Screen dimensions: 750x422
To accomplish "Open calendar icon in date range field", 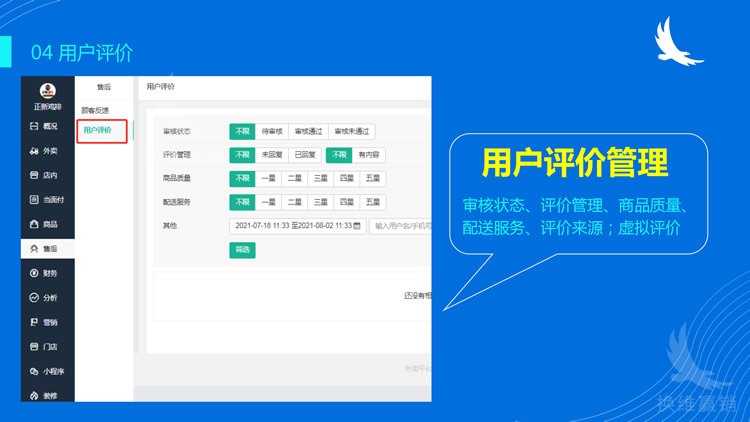I will pos(357,226).
